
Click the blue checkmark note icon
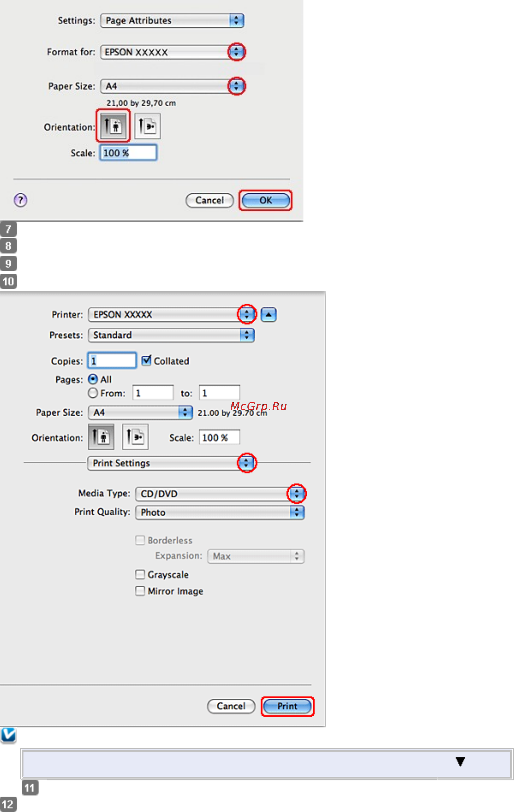(9, 735)
